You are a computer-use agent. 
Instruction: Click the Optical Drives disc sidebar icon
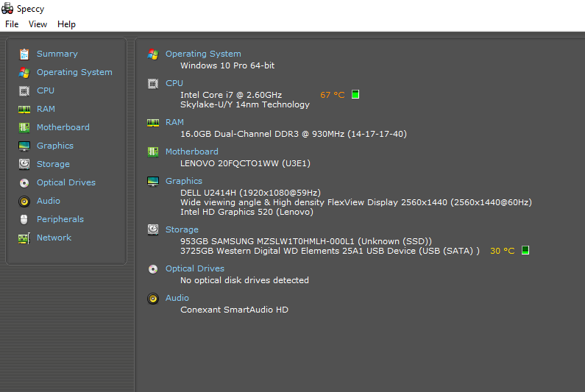(24, 182)
